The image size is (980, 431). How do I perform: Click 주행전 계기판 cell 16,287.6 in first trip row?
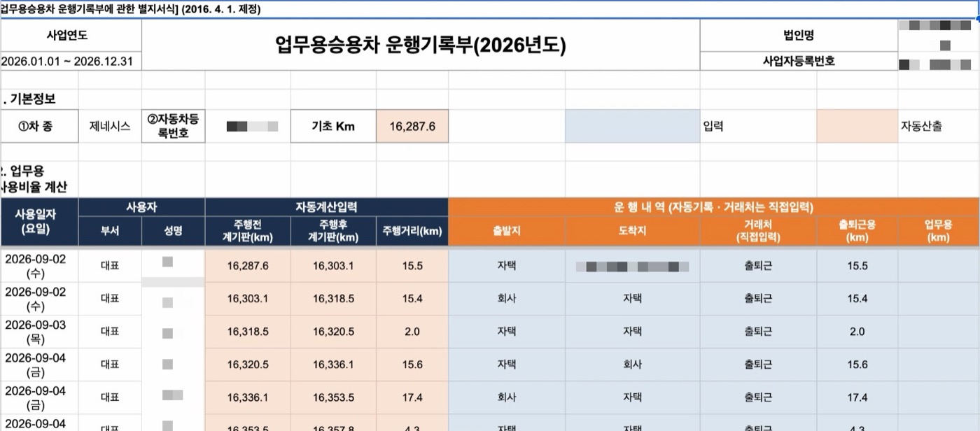(x=248, y=266)
